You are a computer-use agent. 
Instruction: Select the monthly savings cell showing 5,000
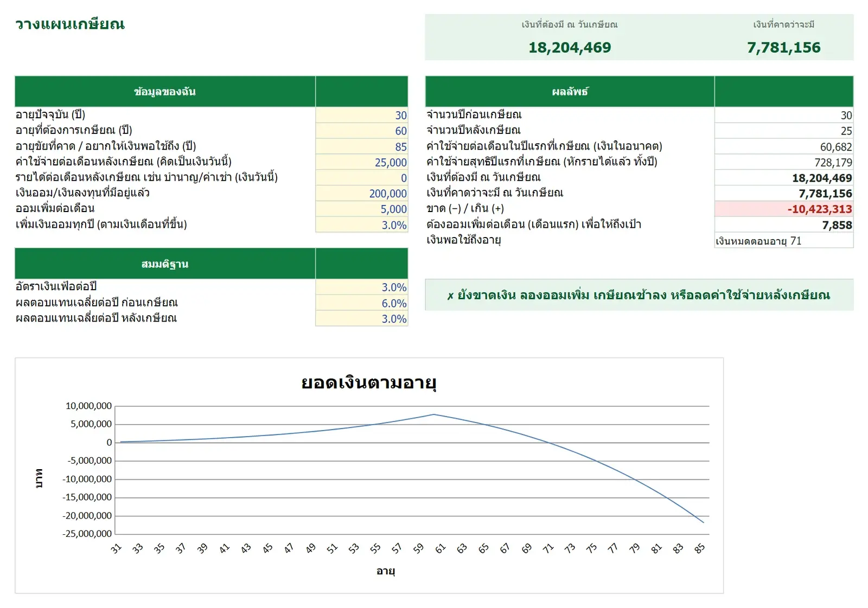tap(361, 209)
